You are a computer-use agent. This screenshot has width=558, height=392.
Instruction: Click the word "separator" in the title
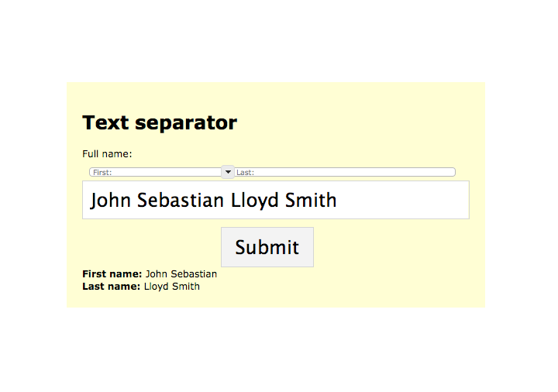click(x=186, y=124)
